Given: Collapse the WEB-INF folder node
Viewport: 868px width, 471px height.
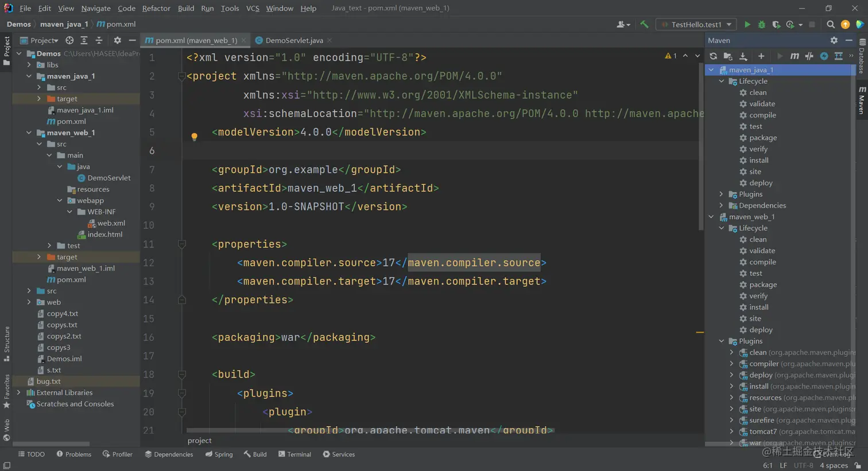Looking at the screenshot, I should click(x=69, y=212).
